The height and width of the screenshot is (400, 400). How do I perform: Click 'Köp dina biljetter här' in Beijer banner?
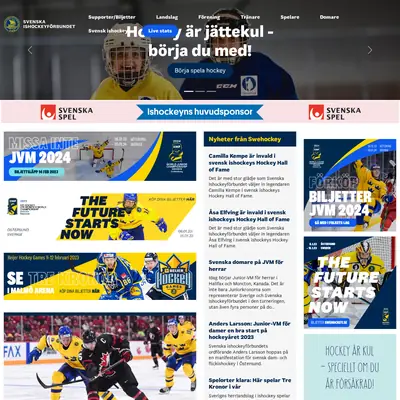[x=79, y=291]
